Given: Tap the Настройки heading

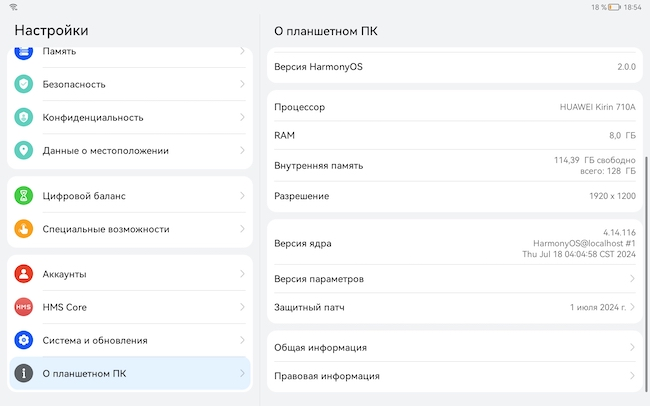Looking at the screenshot, I should coord(51,30).
